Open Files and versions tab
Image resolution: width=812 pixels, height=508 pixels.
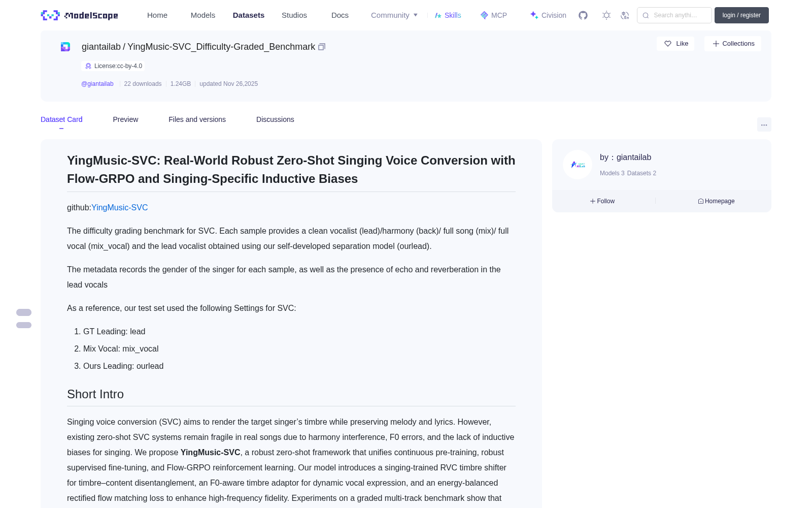[197, 119]
